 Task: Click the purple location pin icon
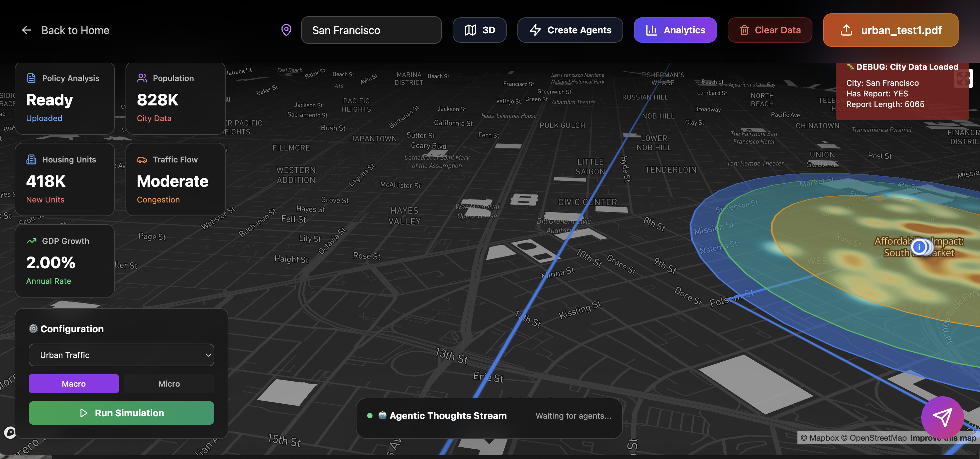pyautogui.click(x=286, y=30)
